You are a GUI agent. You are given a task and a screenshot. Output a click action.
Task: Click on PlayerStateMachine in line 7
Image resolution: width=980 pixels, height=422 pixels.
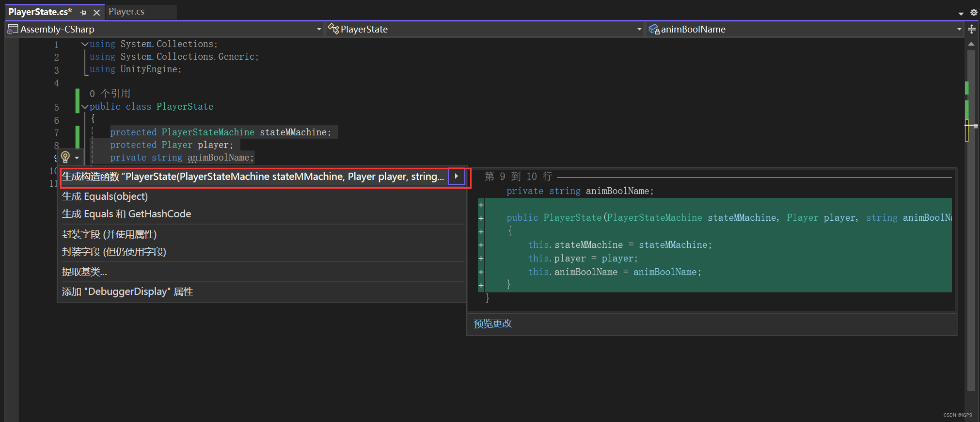208,132
